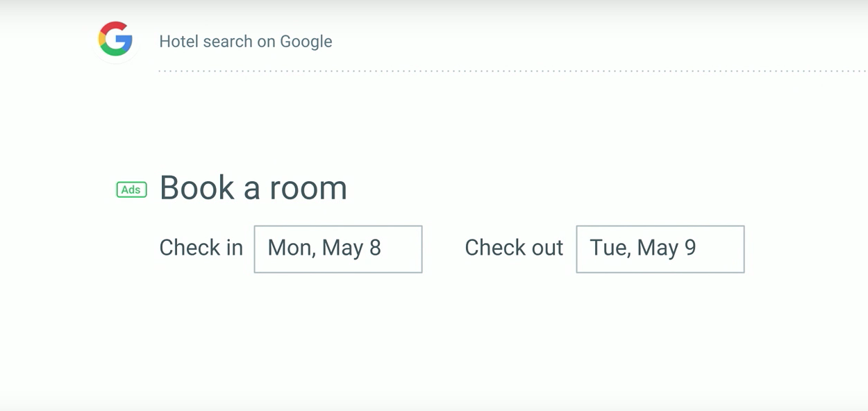Click the "Book a room" heading

[x=253, y=187]
